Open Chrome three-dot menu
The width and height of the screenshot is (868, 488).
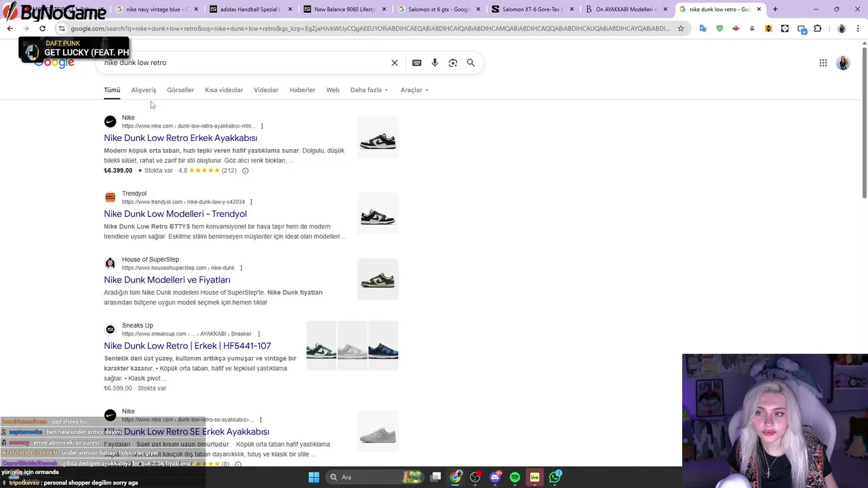coord(858,28)
